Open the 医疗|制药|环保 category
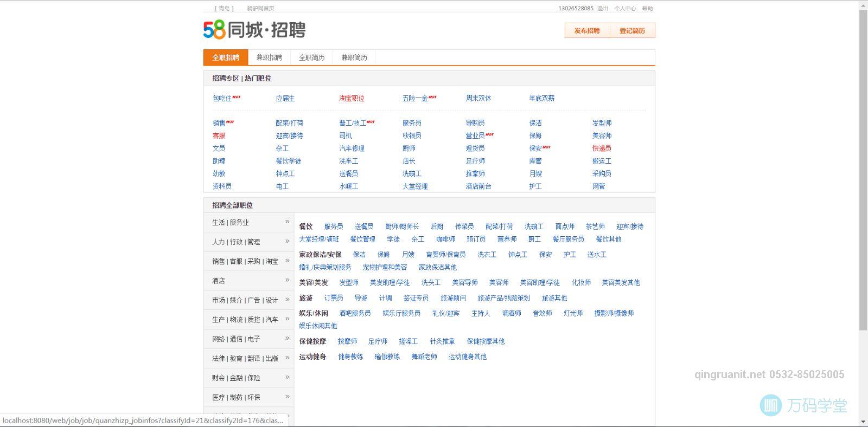 236,397
